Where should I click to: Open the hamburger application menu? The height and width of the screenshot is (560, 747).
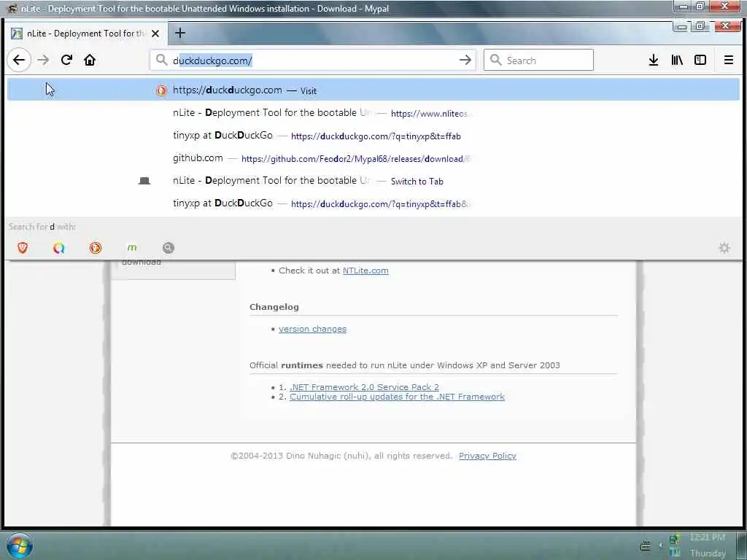click(729, 60)
